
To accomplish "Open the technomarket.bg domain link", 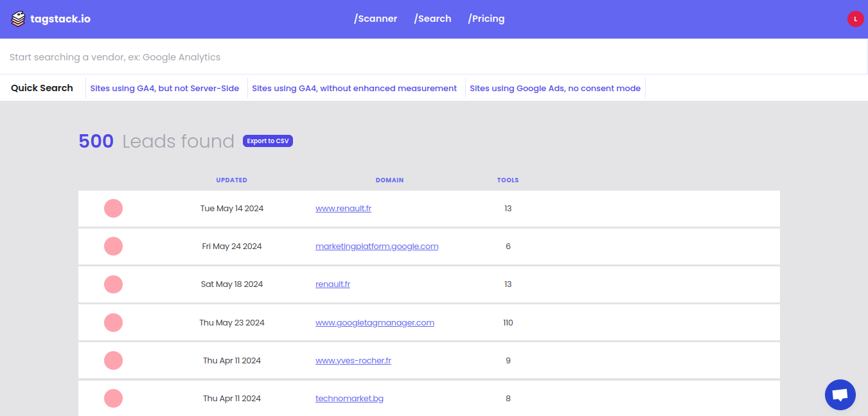I will pos(350,399).
